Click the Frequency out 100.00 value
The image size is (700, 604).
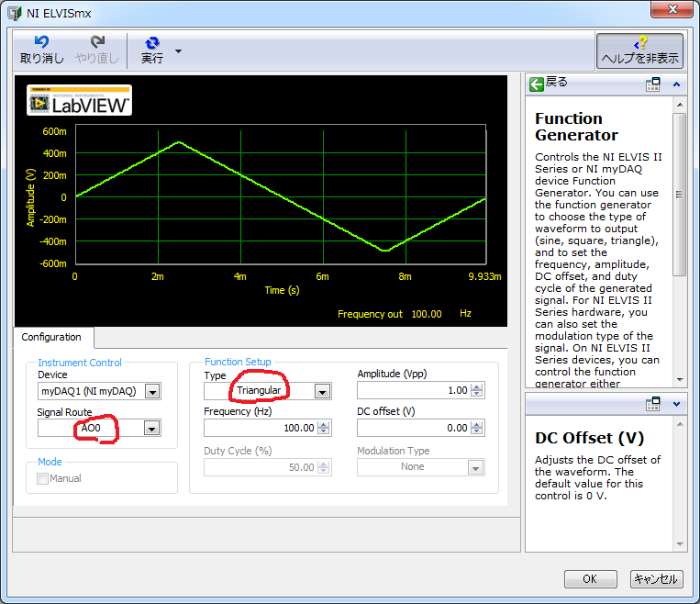427,314
